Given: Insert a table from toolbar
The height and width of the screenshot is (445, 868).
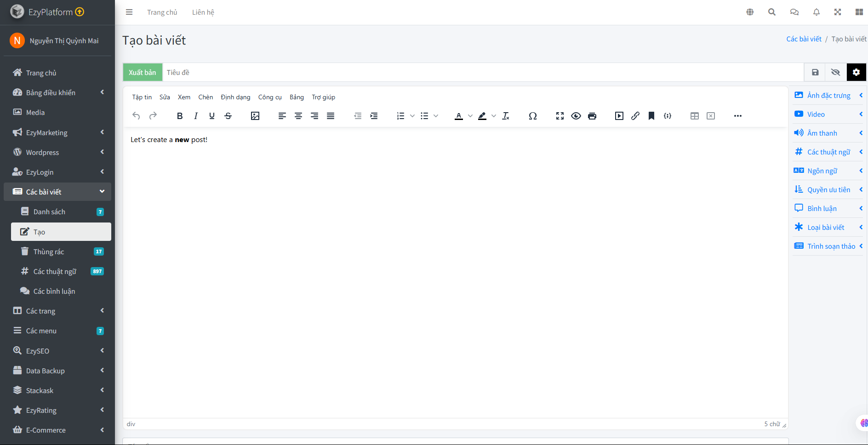Looking at the screenshot, I should [695, 116].
